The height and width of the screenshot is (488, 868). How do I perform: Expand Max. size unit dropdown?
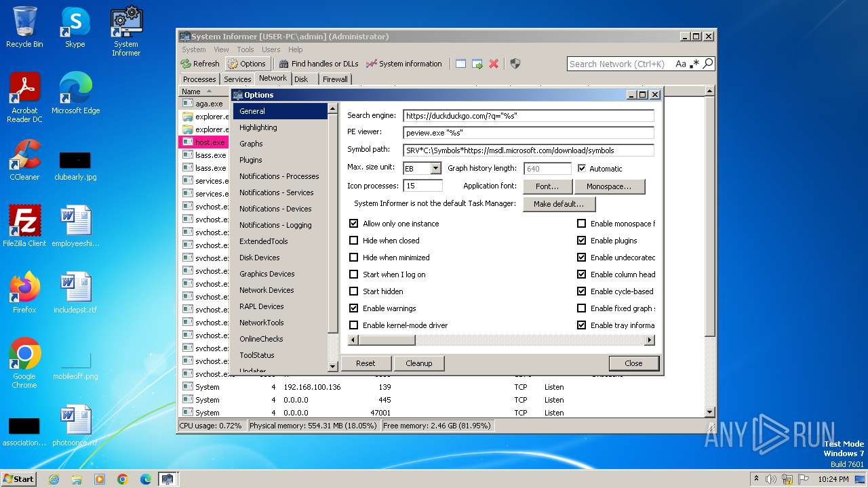point(435,168)
